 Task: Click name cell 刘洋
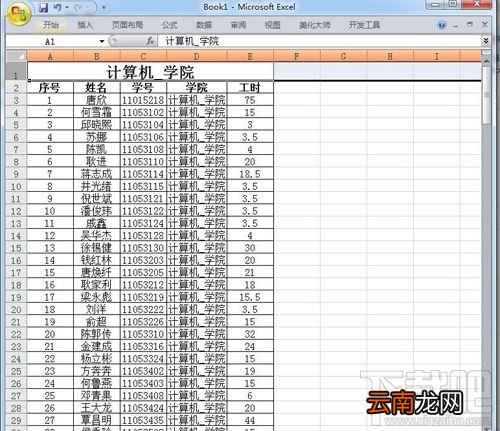[97, 310]
